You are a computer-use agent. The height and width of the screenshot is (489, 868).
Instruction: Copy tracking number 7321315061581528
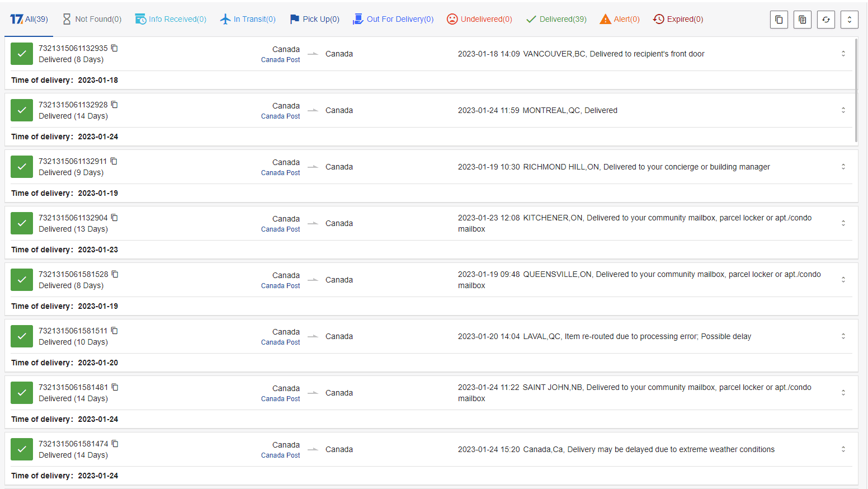click(x=115, y=274)
